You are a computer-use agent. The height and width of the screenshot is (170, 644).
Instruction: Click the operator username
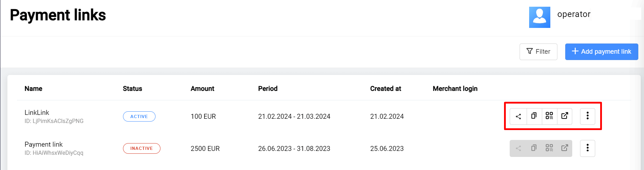click(x=574, y=14)
